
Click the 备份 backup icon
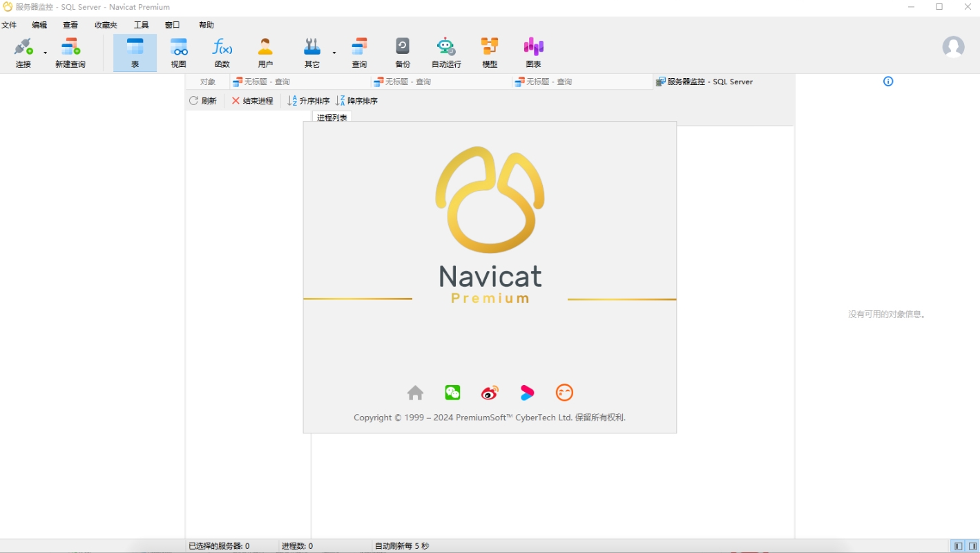click(403, 47)
